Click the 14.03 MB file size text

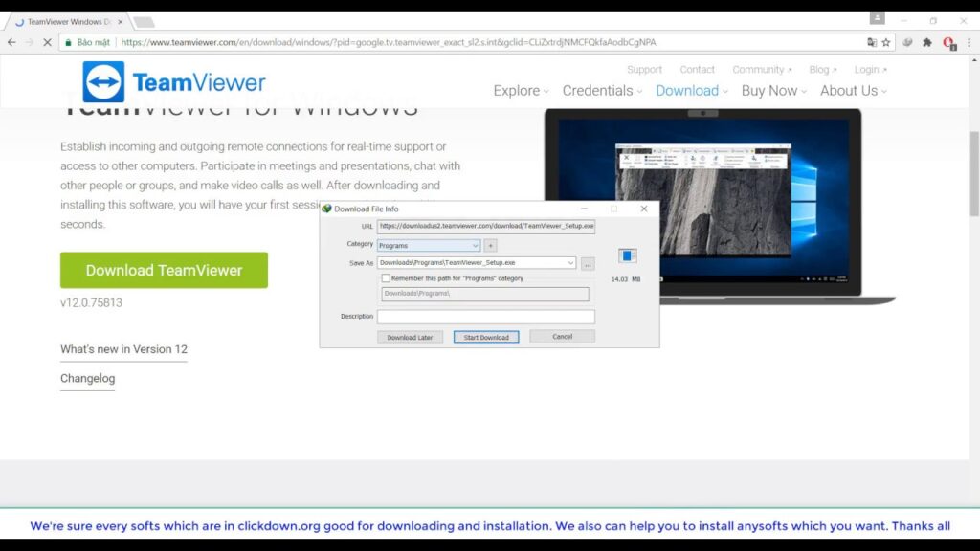(626, 279)
